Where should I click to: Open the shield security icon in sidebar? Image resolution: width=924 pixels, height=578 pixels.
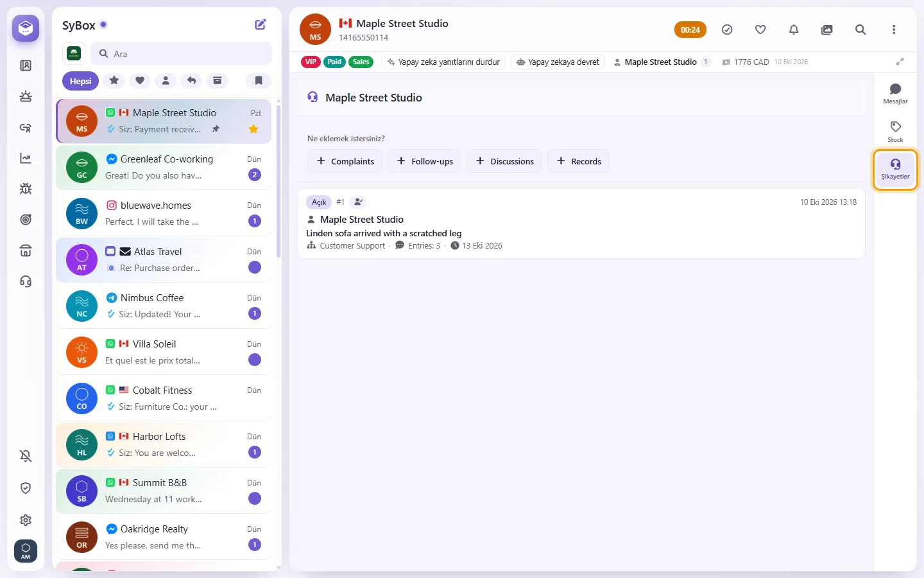(x=26, y=488)
